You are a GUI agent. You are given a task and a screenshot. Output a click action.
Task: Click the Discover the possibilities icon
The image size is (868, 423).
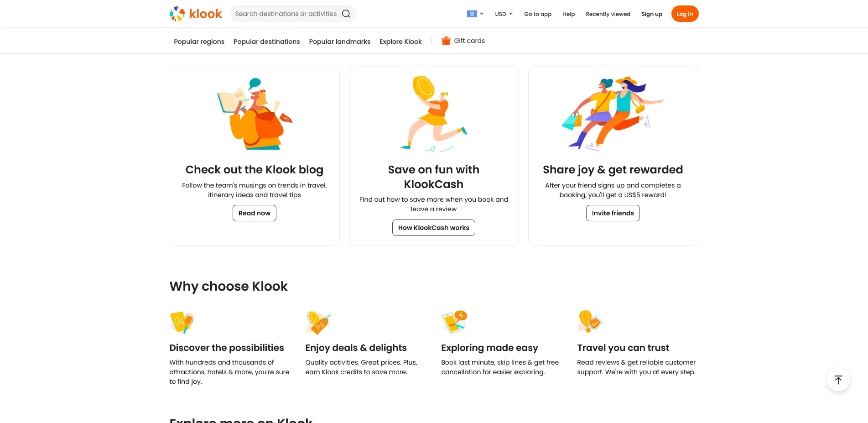181,322
